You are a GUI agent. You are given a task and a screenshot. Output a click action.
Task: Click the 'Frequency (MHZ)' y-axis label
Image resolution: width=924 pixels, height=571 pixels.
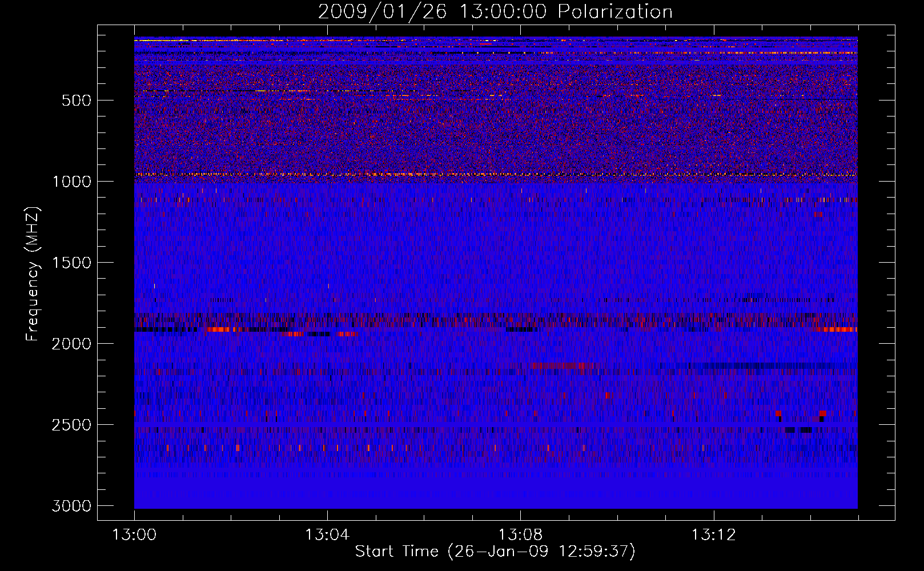33,274
